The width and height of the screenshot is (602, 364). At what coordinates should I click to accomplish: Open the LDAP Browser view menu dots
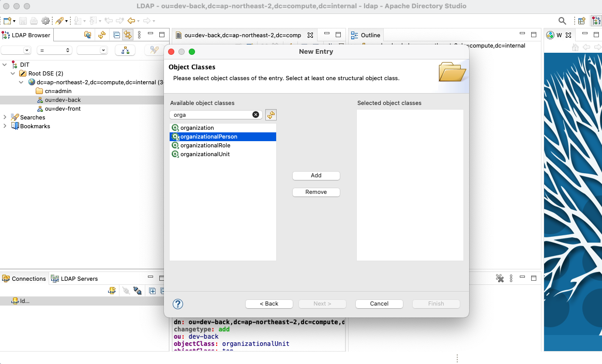tap(139, 35)
